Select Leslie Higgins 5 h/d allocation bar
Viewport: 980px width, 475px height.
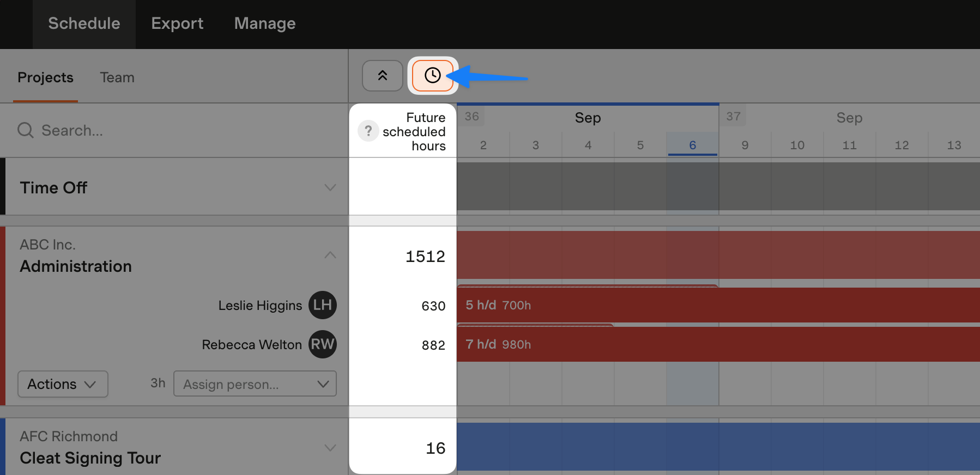[718, 305]
